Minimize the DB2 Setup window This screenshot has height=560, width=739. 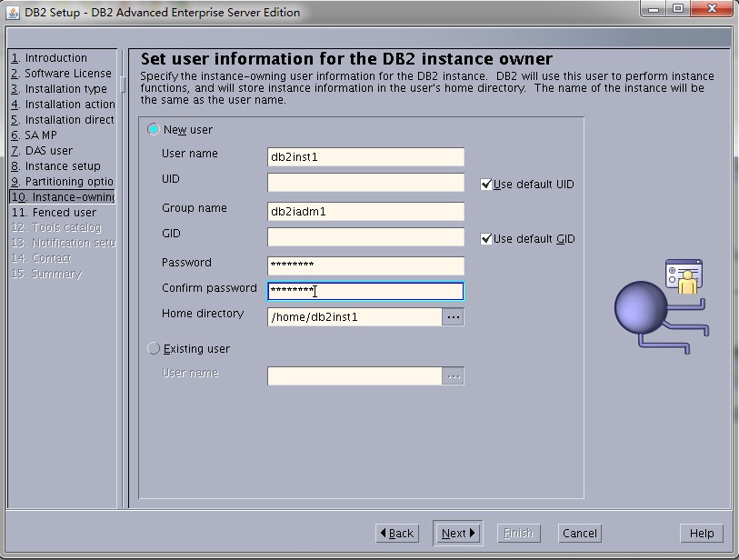(x=654, y=8)
